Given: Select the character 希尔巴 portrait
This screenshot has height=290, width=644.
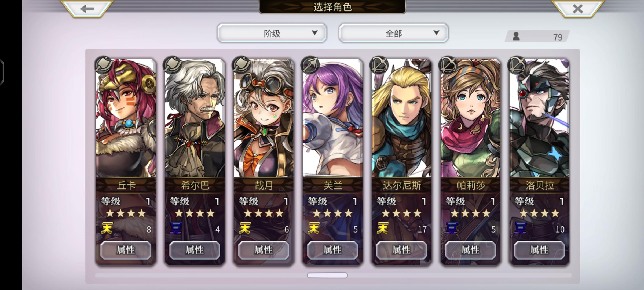Looking at the screenshot, I should 195,118.
